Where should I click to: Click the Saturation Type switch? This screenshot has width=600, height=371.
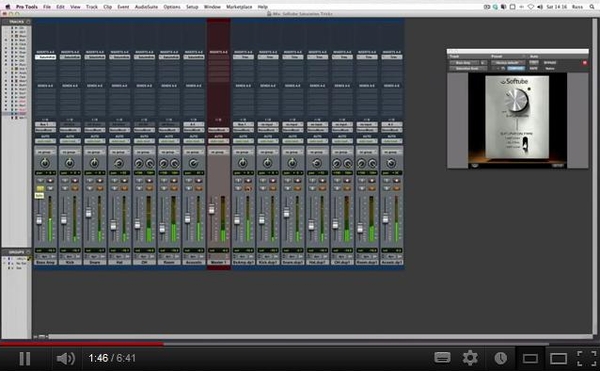coord(525,143)
